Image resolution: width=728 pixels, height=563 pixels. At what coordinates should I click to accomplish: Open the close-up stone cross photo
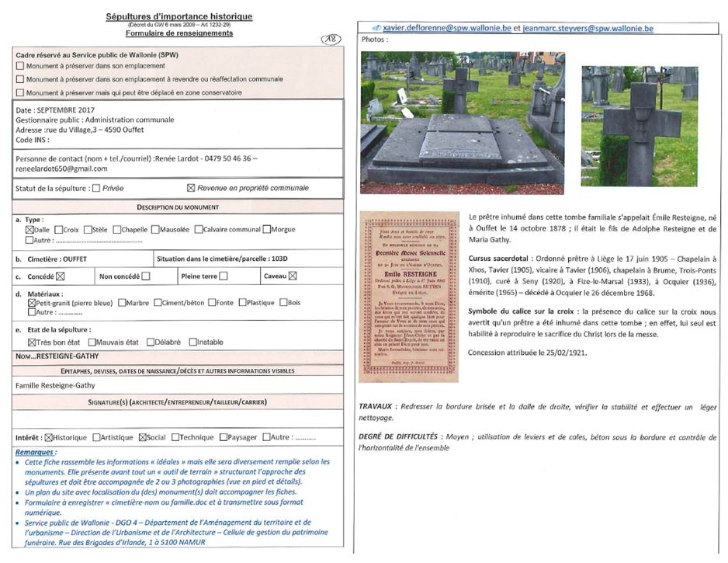click(640, 125)
